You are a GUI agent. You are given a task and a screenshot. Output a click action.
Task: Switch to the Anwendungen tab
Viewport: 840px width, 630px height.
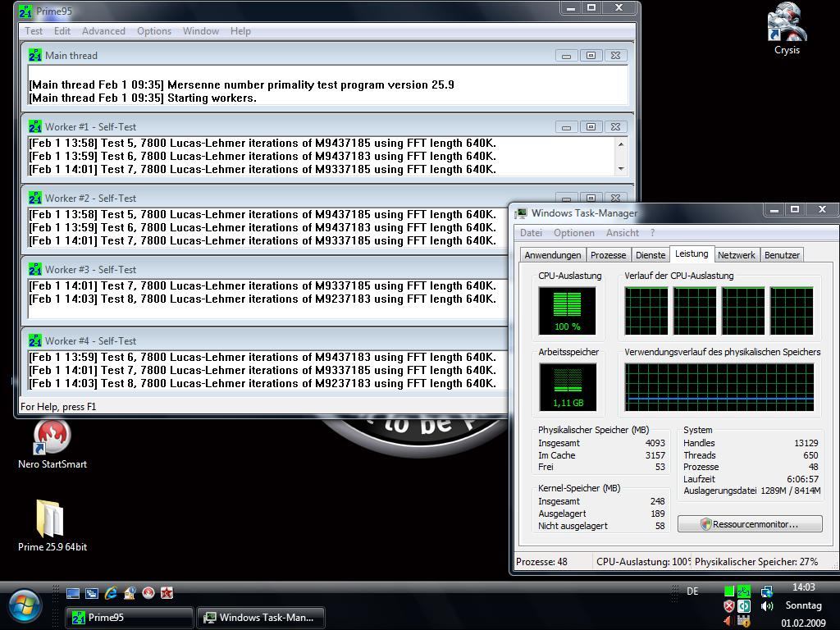552,255
